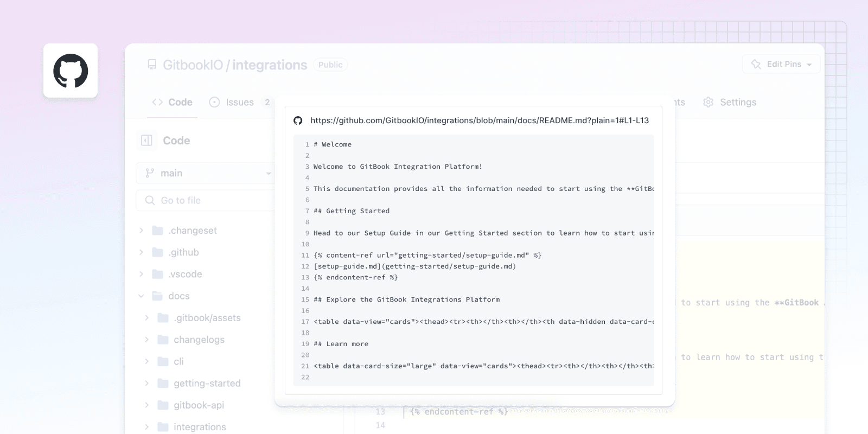Click the Code heading in sidebar
The height and width of the screenshot is (434, 868).
pyautogui.click(x=176, y=141)
